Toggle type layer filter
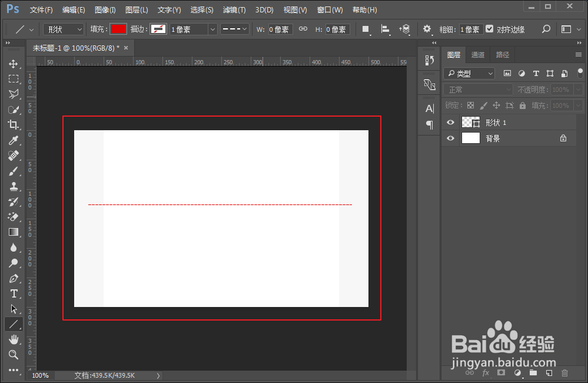Image resolution: width=588 pixels, height=383 pixels. coord(536,73)
